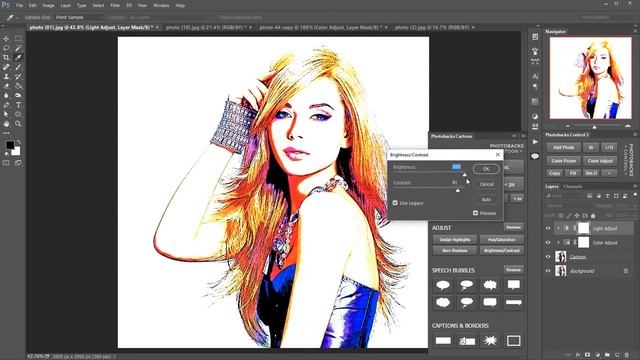Screen dimensions: 640x360
Task: Select the Brush tool
Action: tap(18, 67)
